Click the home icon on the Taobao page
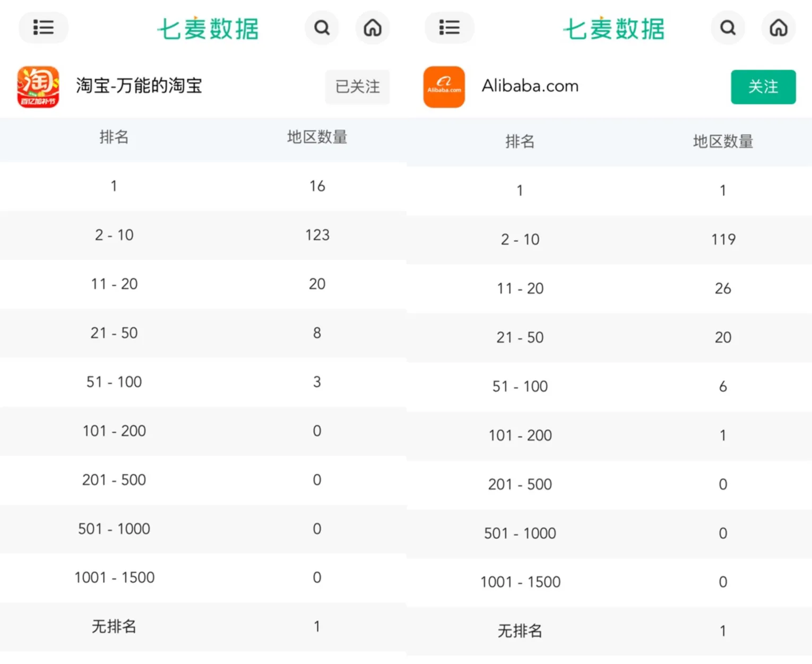812x664 pixels. click(373, 28)
